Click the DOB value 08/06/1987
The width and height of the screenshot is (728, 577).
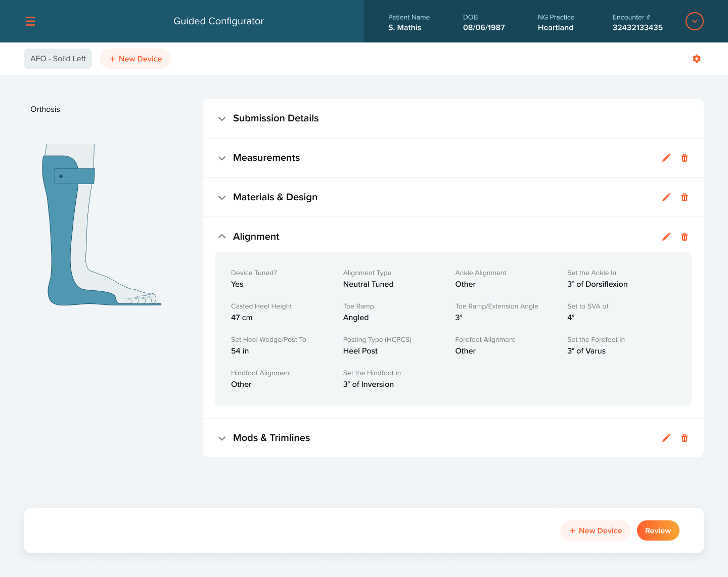pos(484,28)
